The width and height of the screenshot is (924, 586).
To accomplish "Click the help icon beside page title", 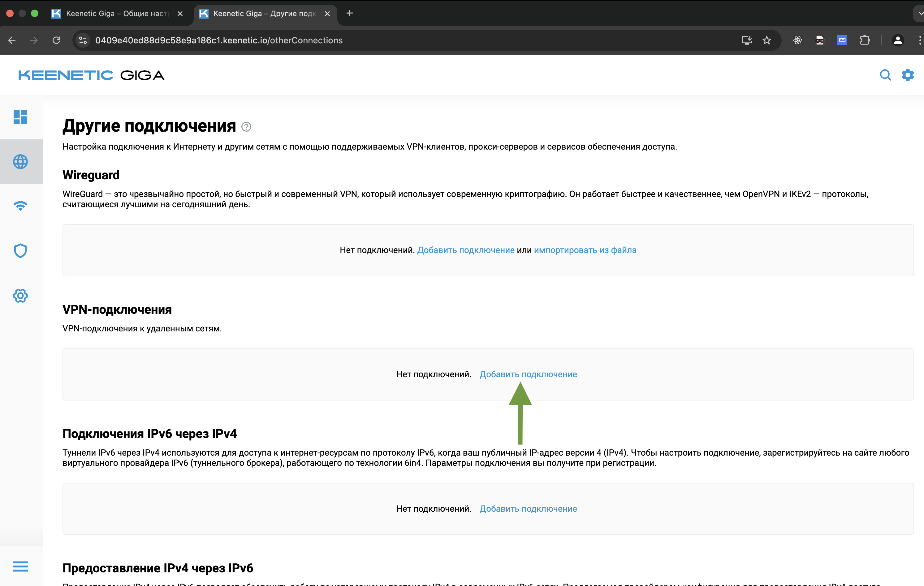I will [x=246, y=127].
